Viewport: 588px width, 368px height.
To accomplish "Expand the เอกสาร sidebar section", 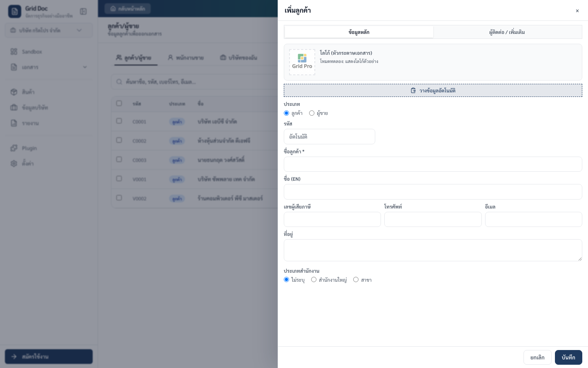I will click(49, 67).
